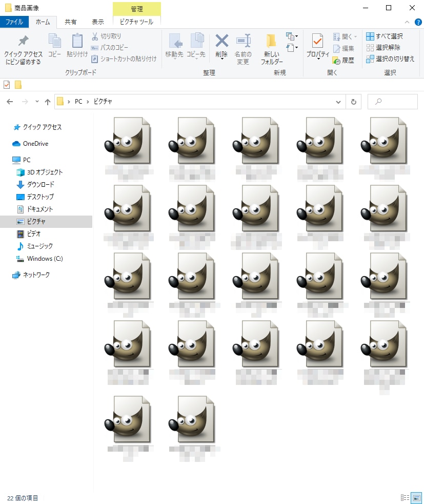Open プロパティ (Properties) from the ribbon
Viewport: 424px width, 504px height.
point(318,47)
